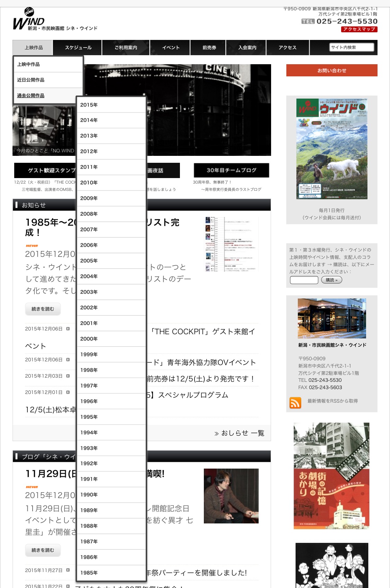Click the orange RSS feed icon
The width and height of the screenshot is (390, 588).
295,403
